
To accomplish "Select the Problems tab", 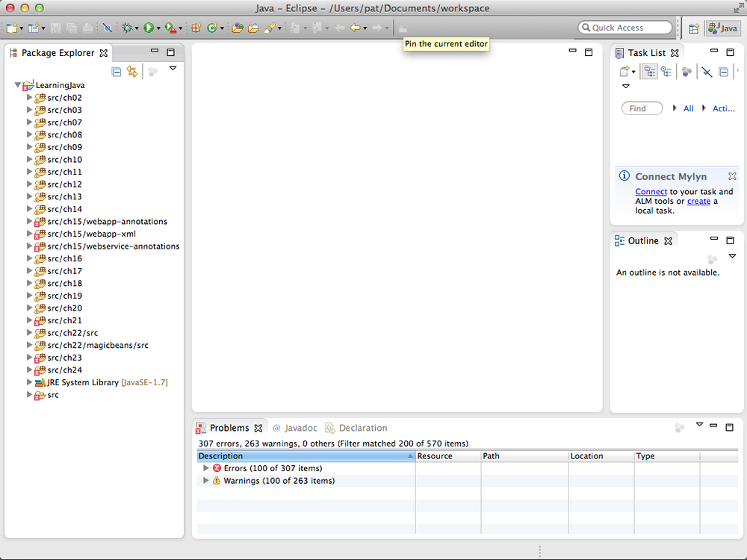I will (x=229, y=428).
